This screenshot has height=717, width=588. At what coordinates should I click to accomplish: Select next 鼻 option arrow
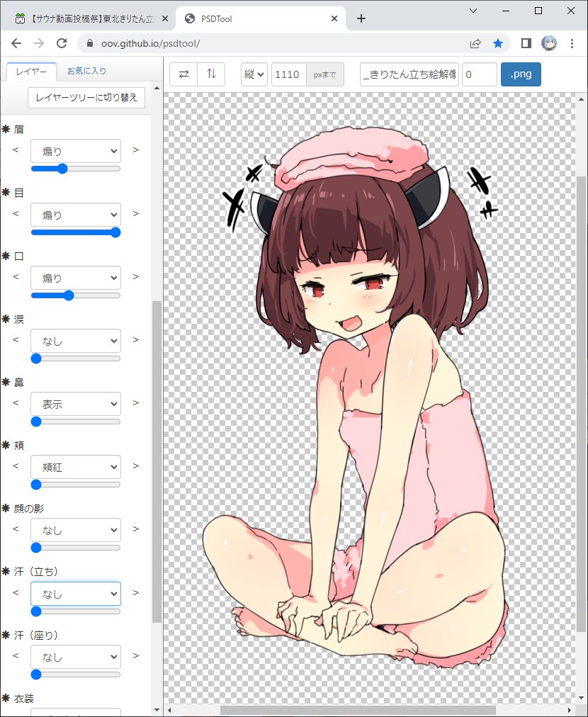click(136, 403)
